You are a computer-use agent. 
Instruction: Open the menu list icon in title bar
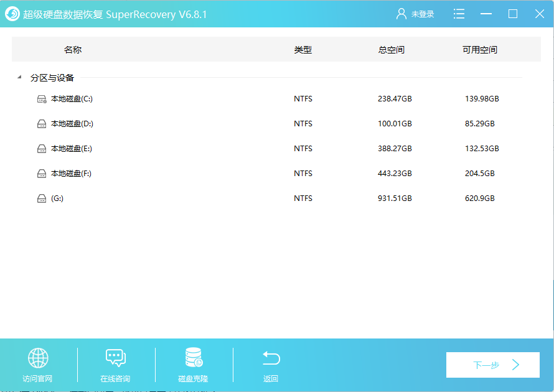(459, 13)
